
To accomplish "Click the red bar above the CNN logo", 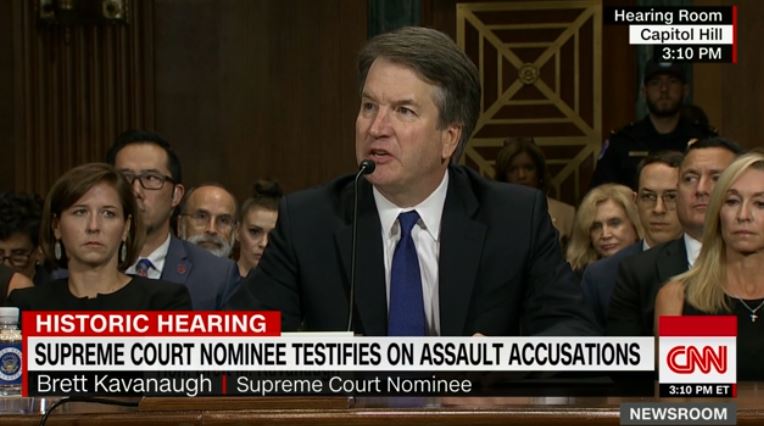I will click(x=697, y=326).
